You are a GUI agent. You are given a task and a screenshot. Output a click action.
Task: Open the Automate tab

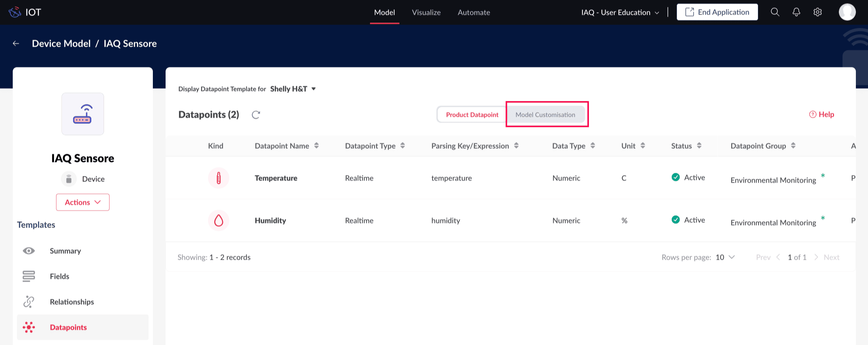tap(473, 12)
